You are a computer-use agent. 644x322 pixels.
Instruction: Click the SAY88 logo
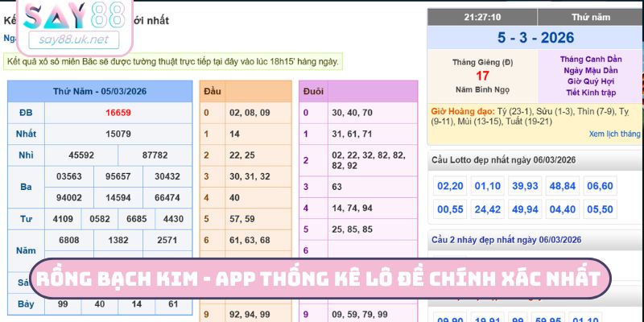coord(74,16)
